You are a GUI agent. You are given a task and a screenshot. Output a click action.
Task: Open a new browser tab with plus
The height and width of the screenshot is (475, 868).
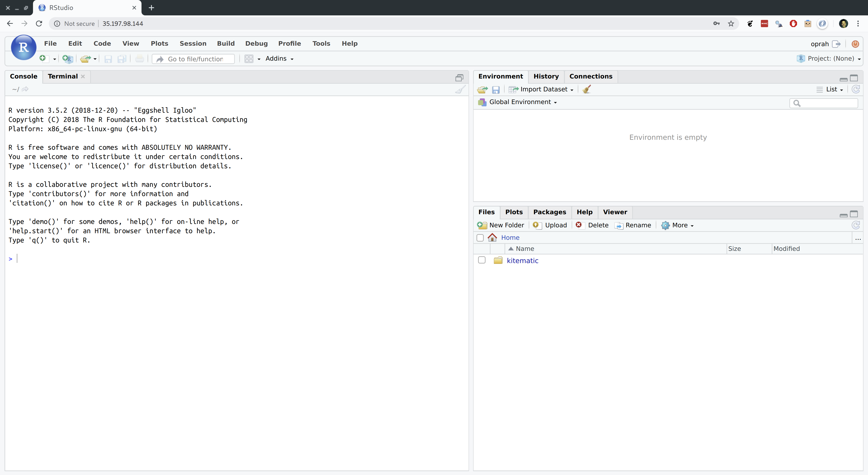[x=151, y=8]
